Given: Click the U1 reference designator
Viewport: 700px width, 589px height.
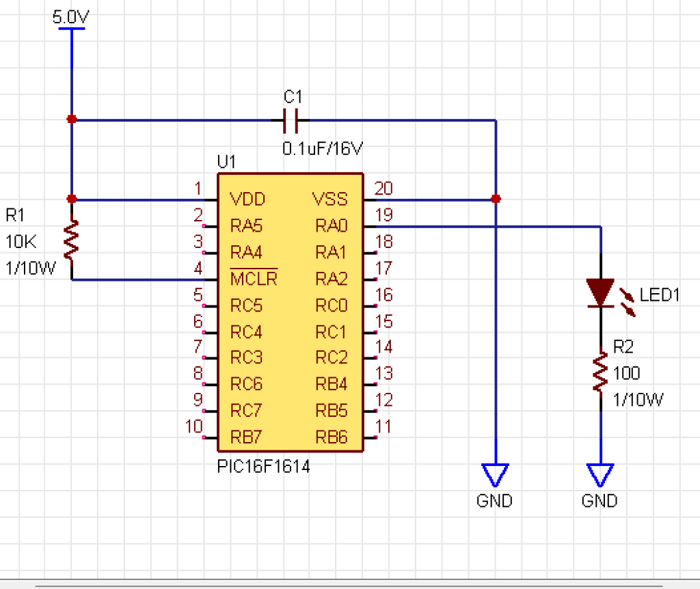Looking at the screenshot, I should point(226,163).
